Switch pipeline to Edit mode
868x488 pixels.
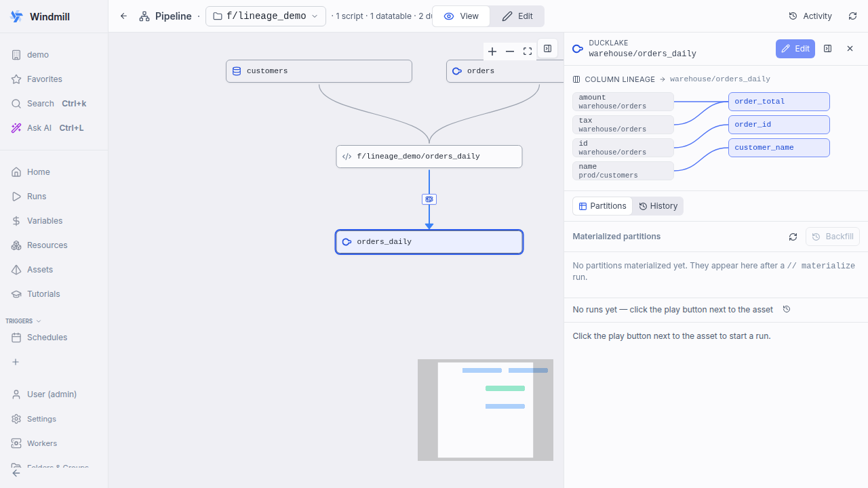(x=517, y=16)
